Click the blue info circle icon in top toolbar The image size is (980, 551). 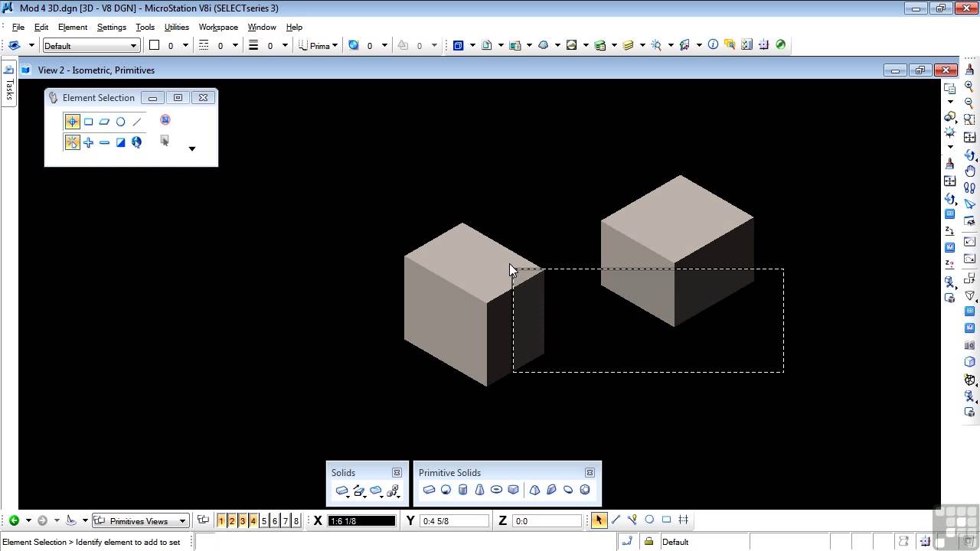pyautogui.click(x=713, y=45)
